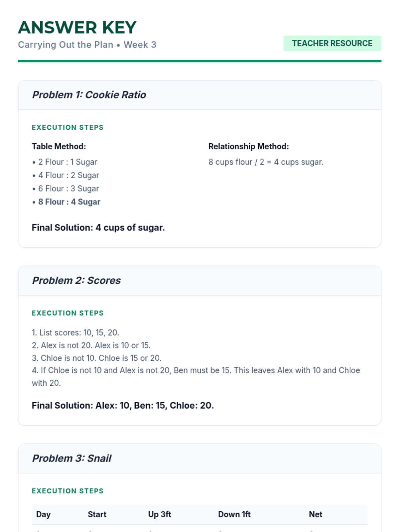Click the Day column header
The height and width of the screenshot is (532, 399).
pyautogui.click(x=43, y=514)
